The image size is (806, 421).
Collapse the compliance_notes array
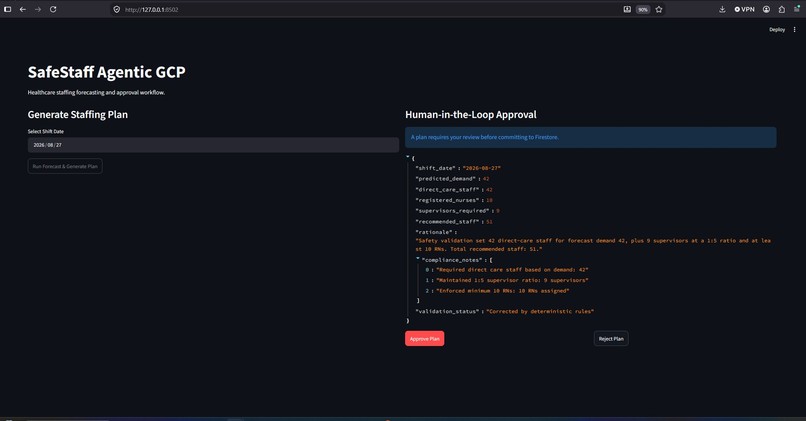click(x=418, y=258)
